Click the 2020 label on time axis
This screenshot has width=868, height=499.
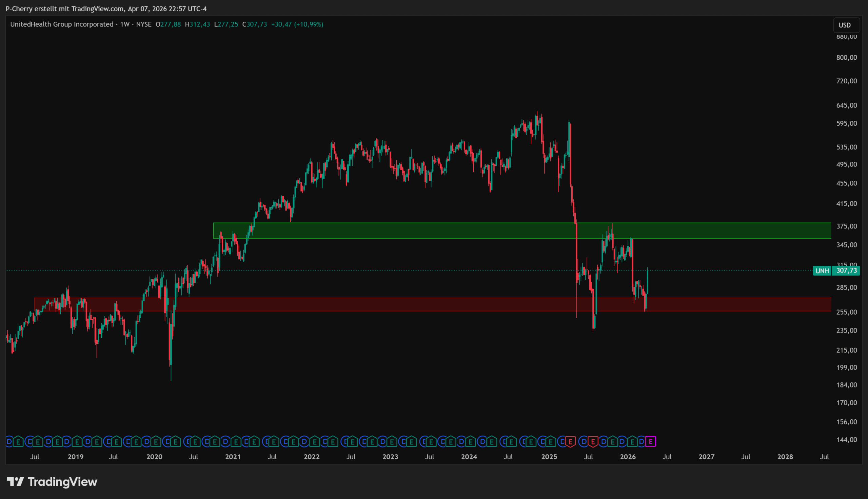pos(154,457)
